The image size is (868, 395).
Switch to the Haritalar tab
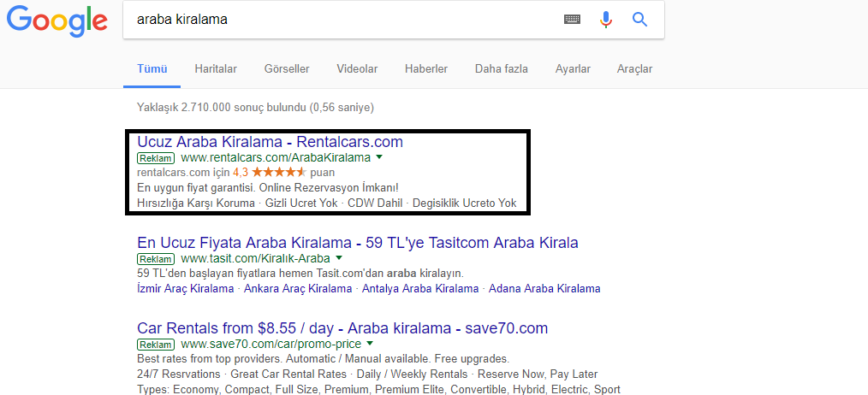[x=216, y=68]
